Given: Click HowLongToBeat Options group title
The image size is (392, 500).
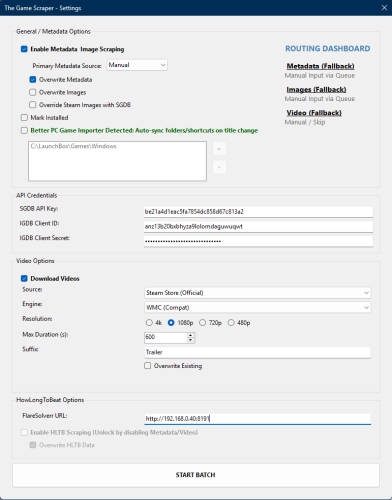Looking at the screenshot, I should (50, 400).
